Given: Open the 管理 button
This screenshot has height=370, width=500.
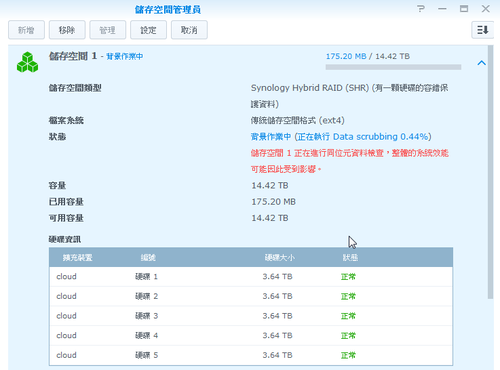Looking at the screenshot, I should (108, 30).
